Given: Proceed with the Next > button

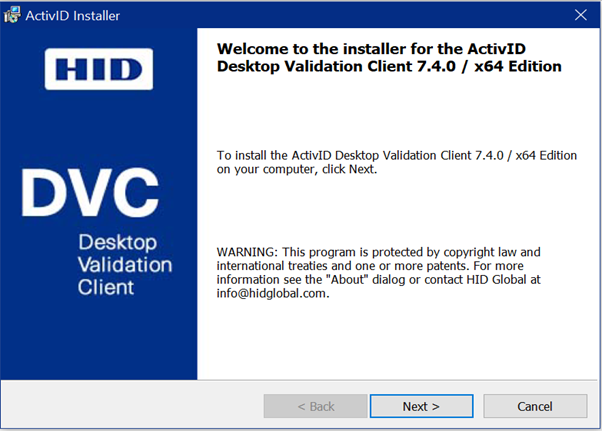Looking at the screenshot, I should [421, 406].
